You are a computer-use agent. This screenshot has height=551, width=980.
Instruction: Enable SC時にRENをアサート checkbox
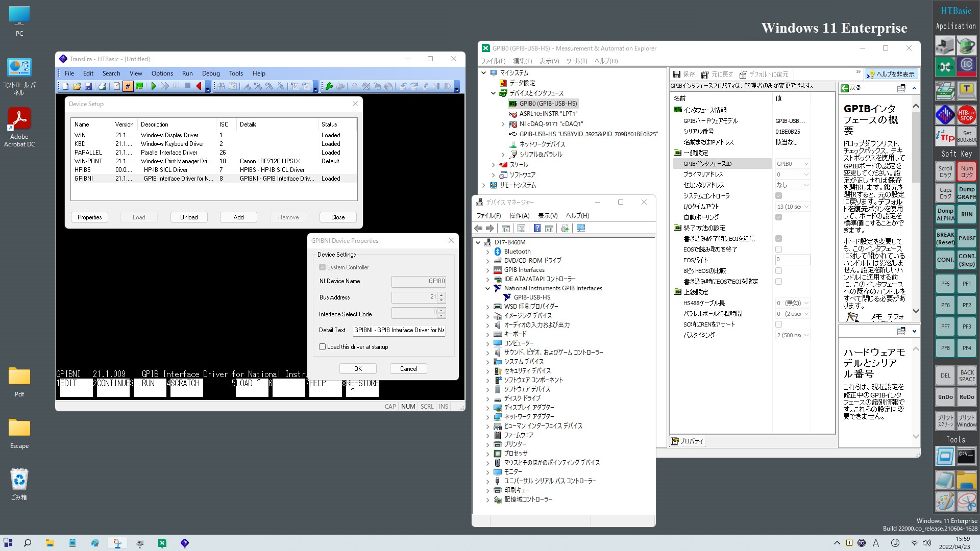click(x=778, y=324)
